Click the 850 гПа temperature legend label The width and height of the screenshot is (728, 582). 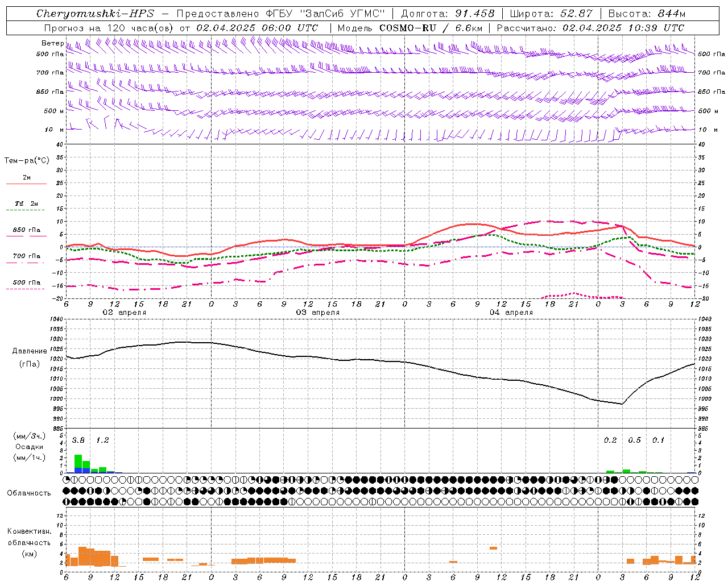(x=27, y=230)
